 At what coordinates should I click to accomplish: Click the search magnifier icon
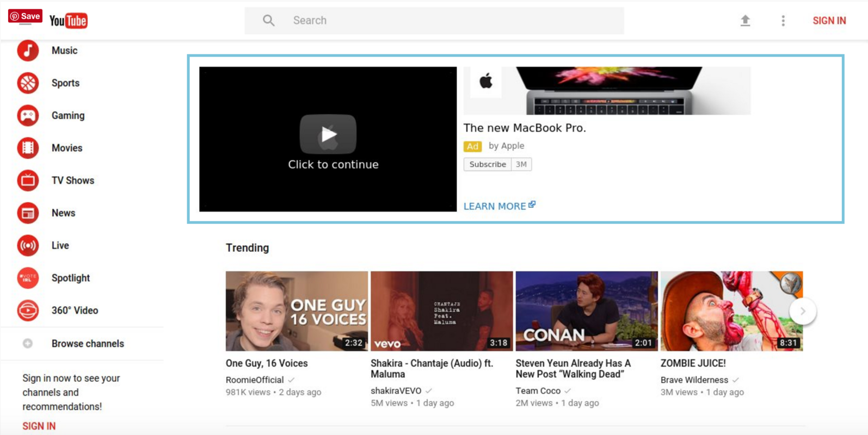[x=268, y=21]
